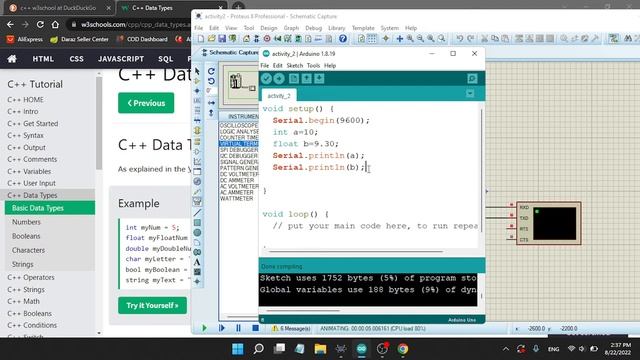Screen dimensions: 640x360
Task: Click the Arduino Upload arrow button
Action: [x=279, y=78]
